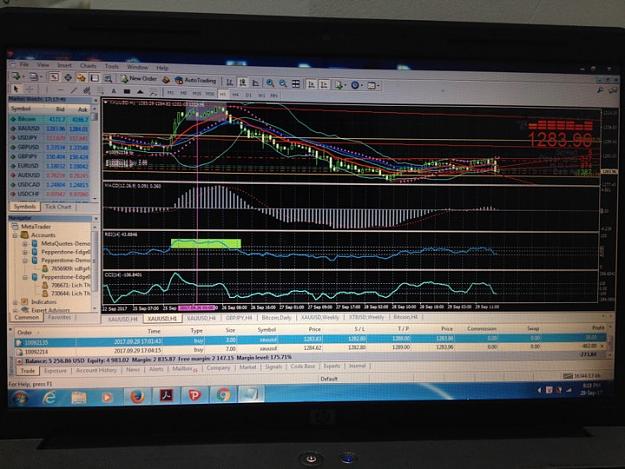
Task: Switch chart to M1 timeframe
Action: tap(171, 92)
